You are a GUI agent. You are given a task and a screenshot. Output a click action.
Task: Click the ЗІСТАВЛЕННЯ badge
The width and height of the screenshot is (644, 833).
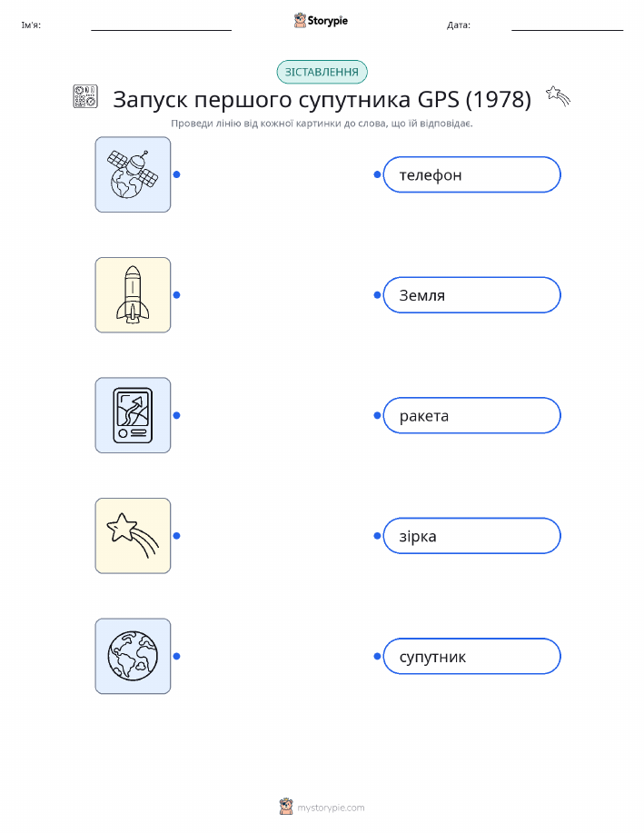(x=322, y=73)
